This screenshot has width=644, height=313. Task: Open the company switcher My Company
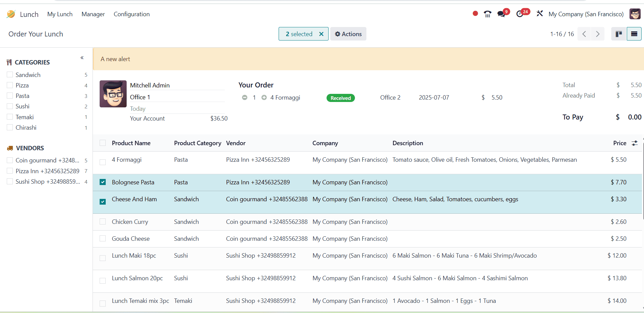coord(586,14)
